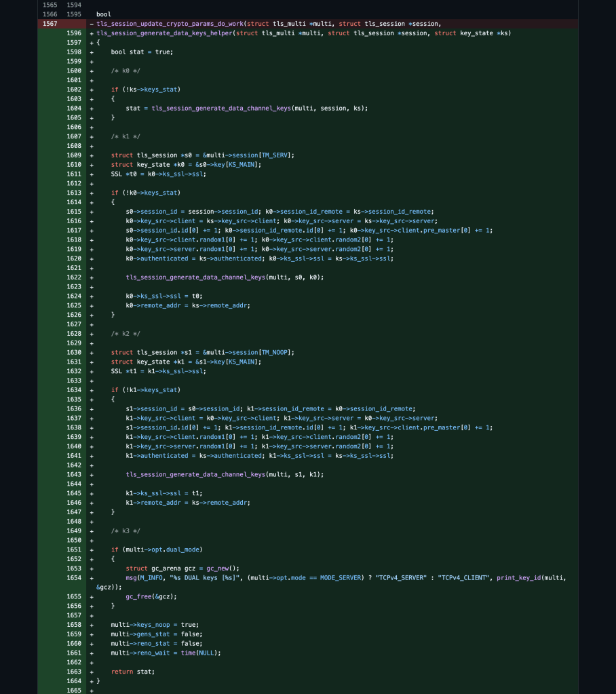Click old line number 1567 on the deleted line
The height and width of the screenshot is (694, 616).
click(51, 24)
